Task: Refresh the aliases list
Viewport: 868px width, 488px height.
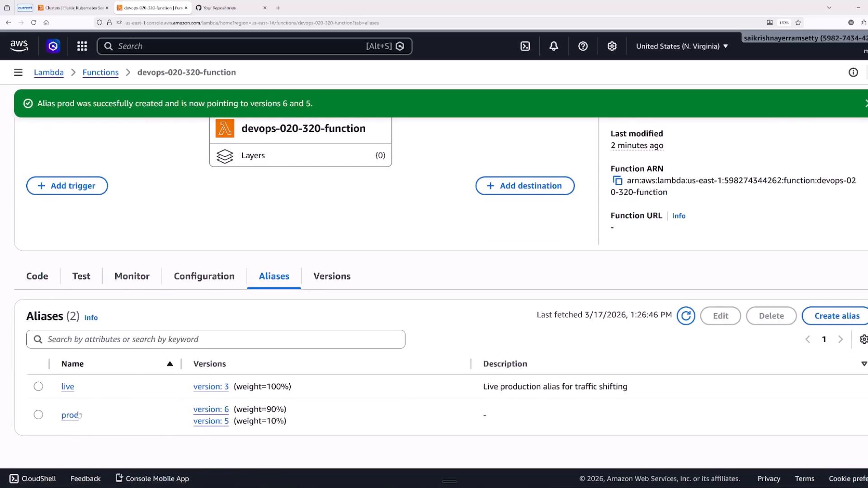Action: tap(686, 316)
